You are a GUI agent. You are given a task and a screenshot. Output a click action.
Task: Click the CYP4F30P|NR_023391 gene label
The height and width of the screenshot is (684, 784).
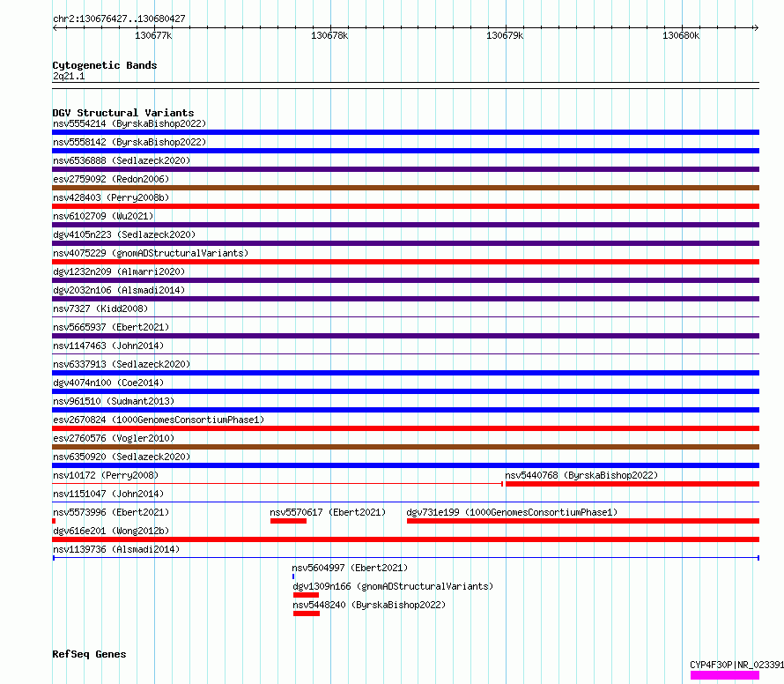737,665
